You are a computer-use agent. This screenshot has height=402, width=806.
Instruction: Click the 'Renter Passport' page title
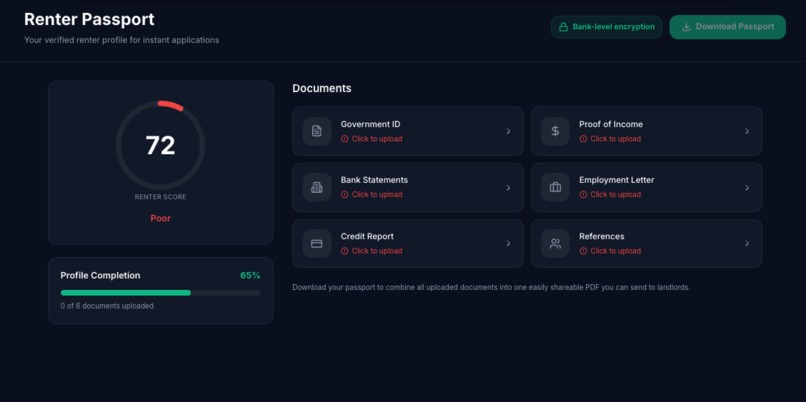(x=89, y=20)
